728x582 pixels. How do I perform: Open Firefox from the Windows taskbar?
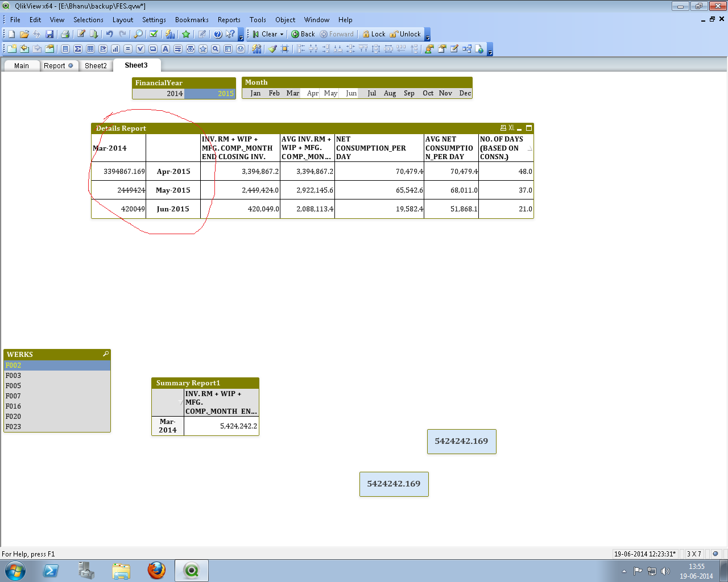(x=156, y=570)
